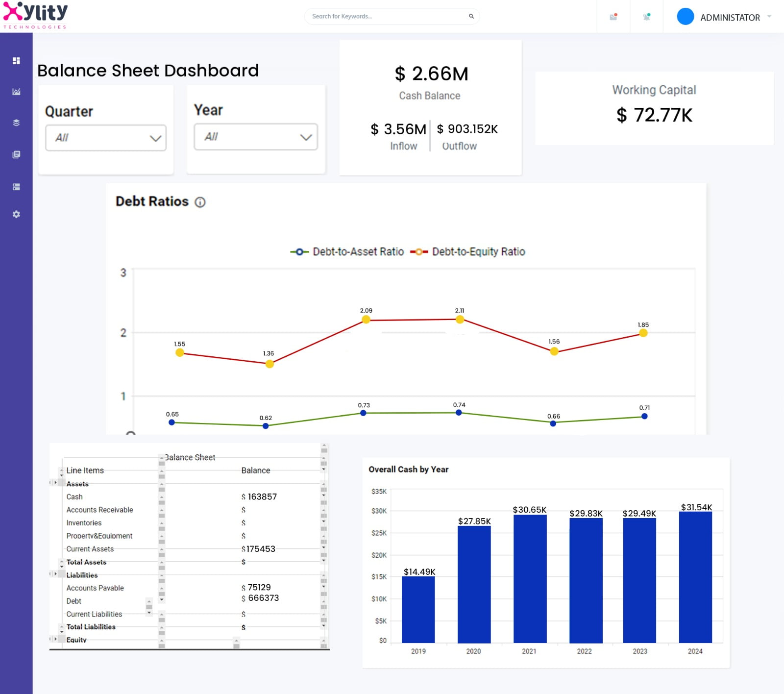Open the analytics chart icon in sidebar
Screen dimensions: 784x694
(16, 92)
